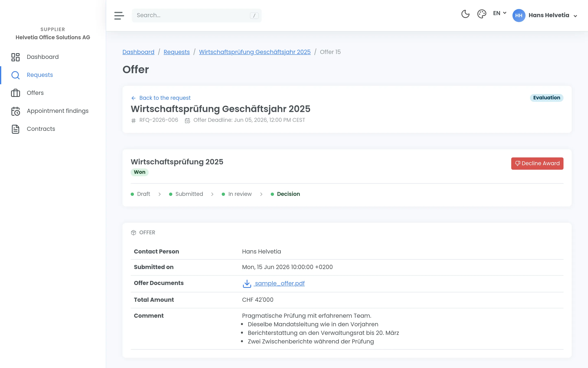The width and height of the screenshot is (588, 368).
Task: Click the hash icon before RFQ number
Action: (x=133, y=120)
